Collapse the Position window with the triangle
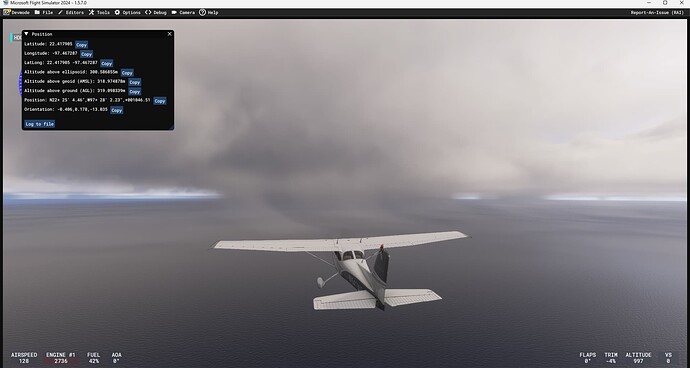This screenshot has width=690, height=368. (26, 34)
